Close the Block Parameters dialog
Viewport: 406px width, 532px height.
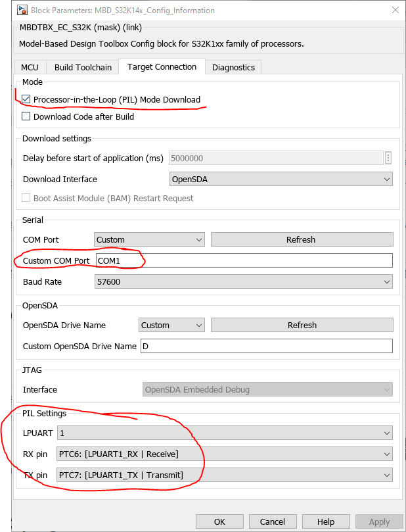pyautogui.click(x=395, y=10)
